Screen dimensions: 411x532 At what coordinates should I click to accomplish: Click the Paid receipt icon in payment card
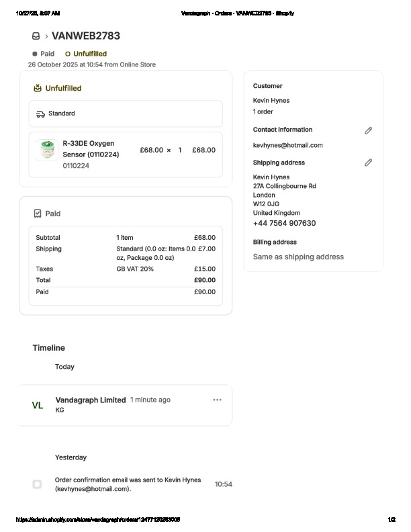pyautogui.click(x=38, y=214)
